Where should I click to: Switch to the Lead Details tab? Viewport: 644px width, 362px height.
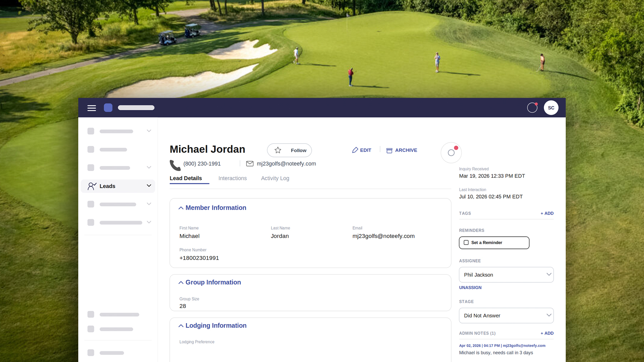pyautogui.click(x=186, y=179)
